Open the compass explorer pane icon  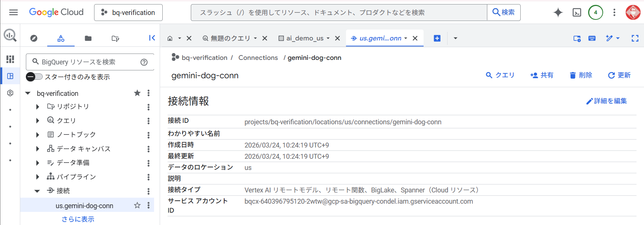34,38
